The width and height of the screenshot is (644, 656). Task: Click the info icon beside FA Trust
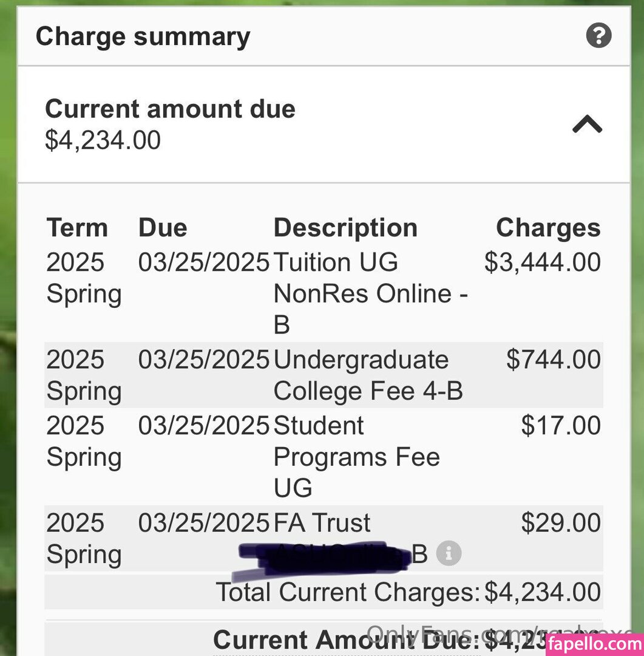[x=449, y=554]
